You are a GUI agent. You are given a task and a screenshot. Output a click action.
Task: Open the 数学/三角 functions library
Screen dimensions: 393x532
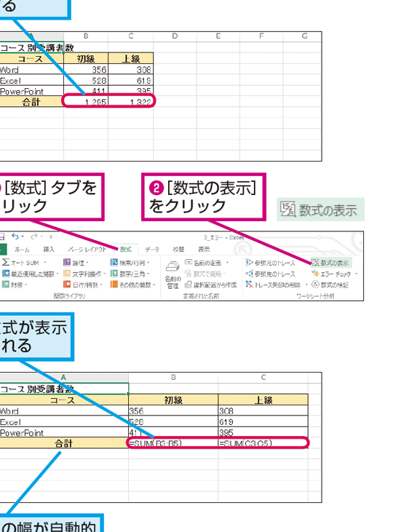click(x=130, y=274)
